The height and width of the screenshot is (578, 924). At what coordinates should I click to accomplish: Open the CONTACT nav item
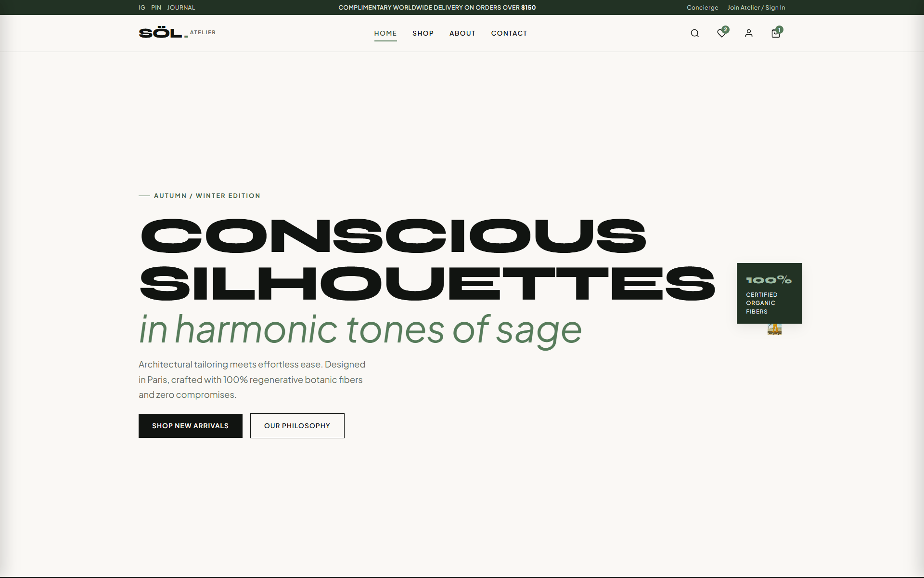tap(509, 33)
